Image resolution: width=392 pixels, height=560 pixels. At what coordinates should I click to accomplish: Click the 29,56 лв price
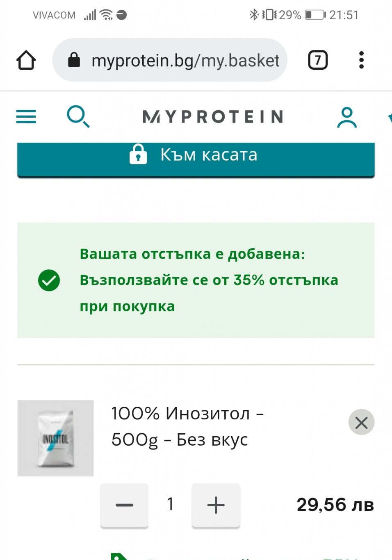[x=335, y=505]
